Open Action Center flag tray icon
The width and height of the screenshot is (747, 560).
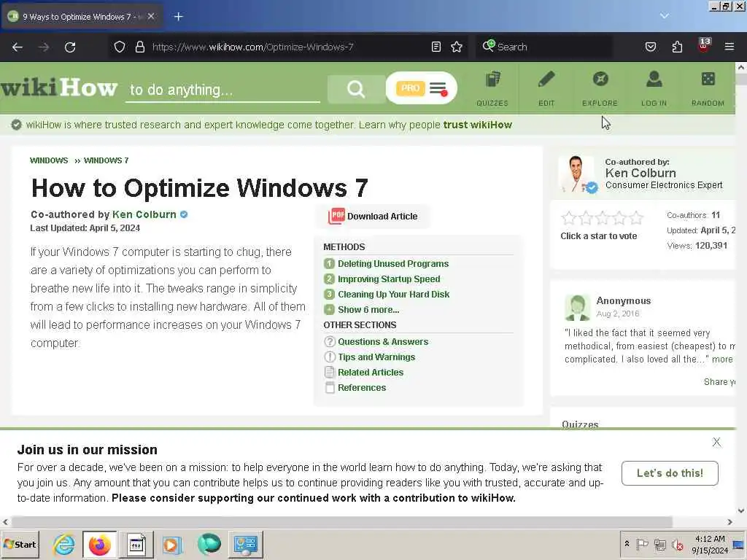642,544
